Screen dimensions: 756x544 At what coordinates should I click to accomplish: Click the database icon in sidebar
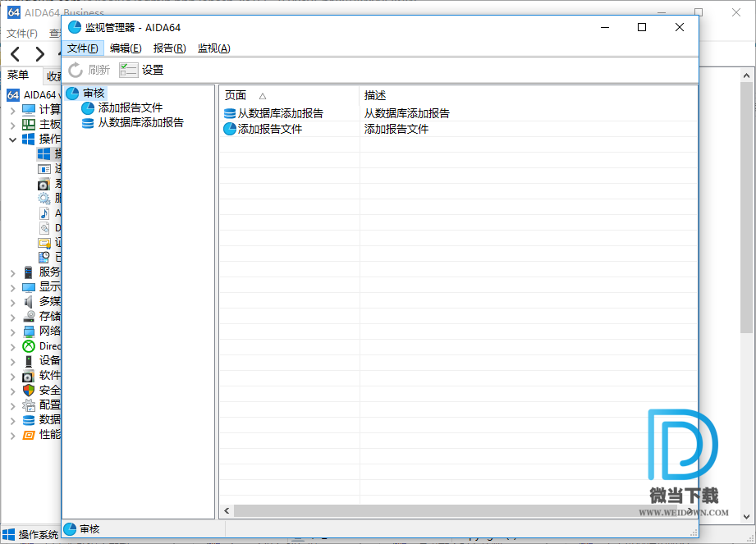coord(29,420)
